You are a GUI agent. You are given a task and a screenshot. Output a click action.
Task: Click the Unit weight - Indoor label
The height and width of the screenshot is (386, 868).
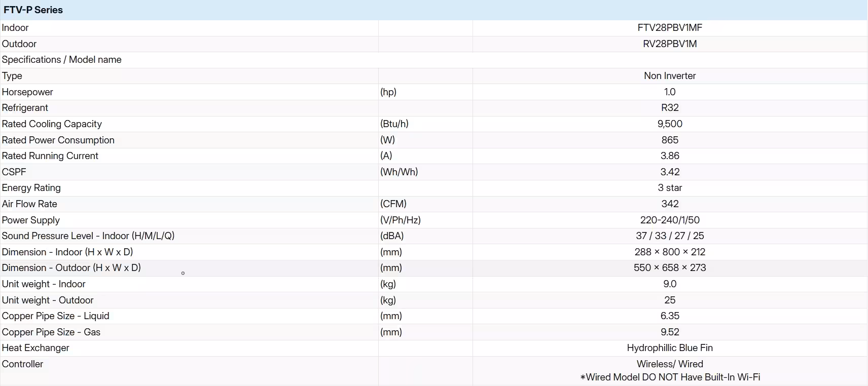(x=44, y=284)
